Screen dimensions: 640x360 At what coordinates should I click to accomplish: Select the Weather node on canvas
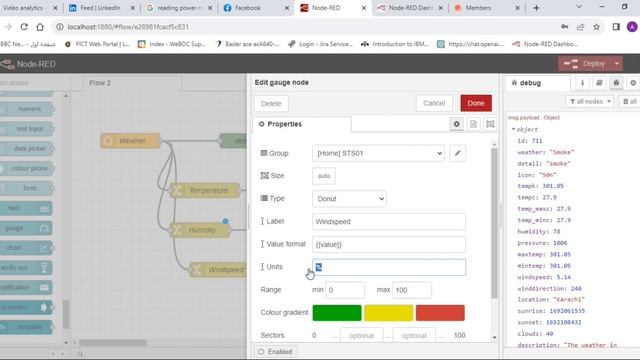tap(130, 141)
